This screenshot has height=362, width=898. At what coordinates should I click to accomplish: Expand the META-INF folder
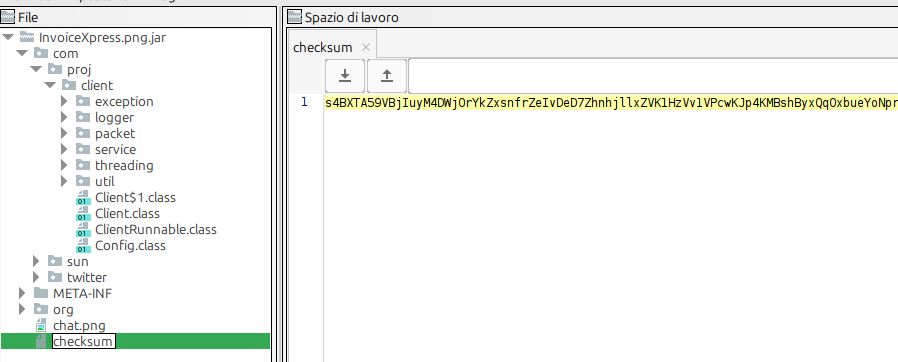tap(22, 293)
